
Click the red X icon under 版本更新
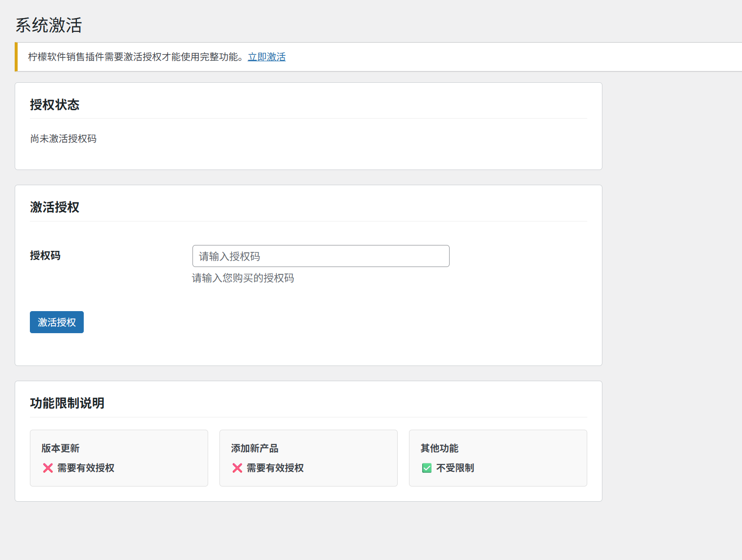point(48,468)
